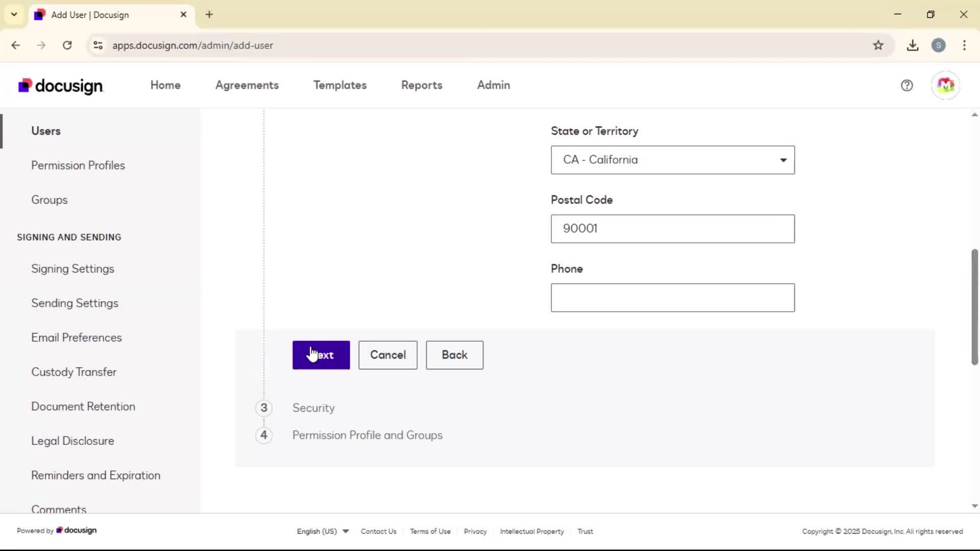The height and width of the screenshot is (551, 980).
Task: Open Groups in sidebar
Action: pos(50,200)
